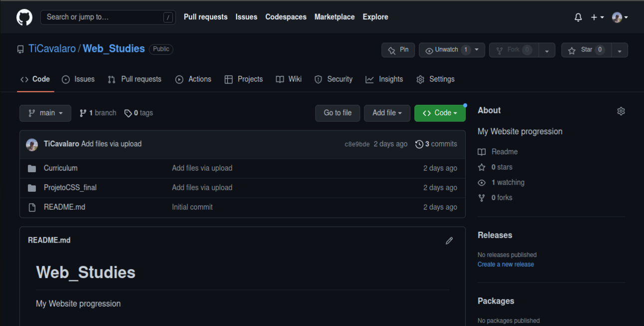This screenshot has width=644, height=326.
Task: Open the Packages heading link
Action: tap(496, 301)
